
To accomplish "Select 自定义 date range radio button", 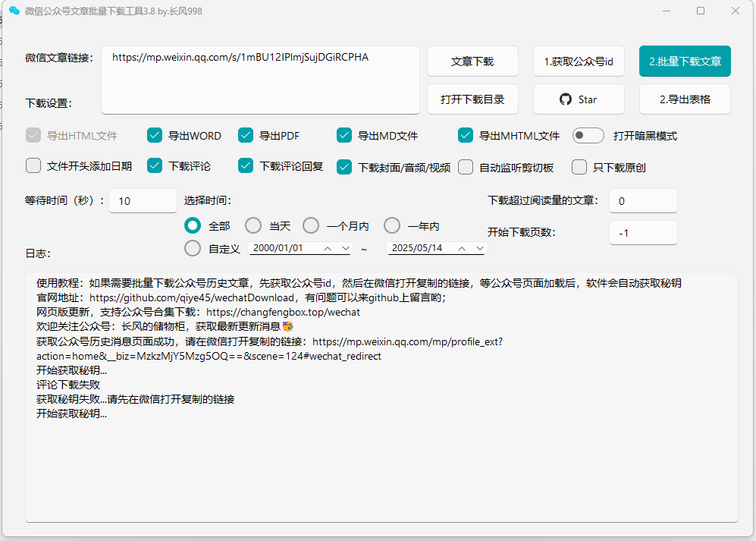I will [x=193, y=248].
